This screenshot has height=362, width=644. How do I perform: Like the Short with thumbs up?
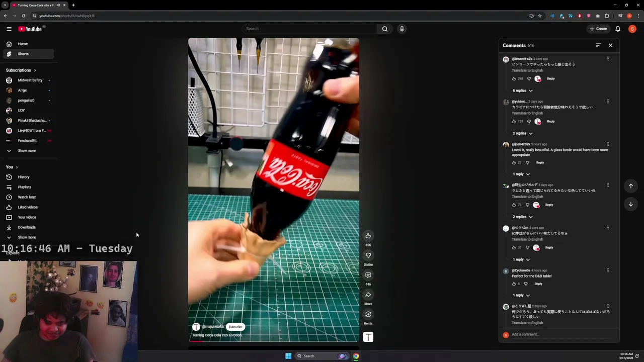[368, 236]
